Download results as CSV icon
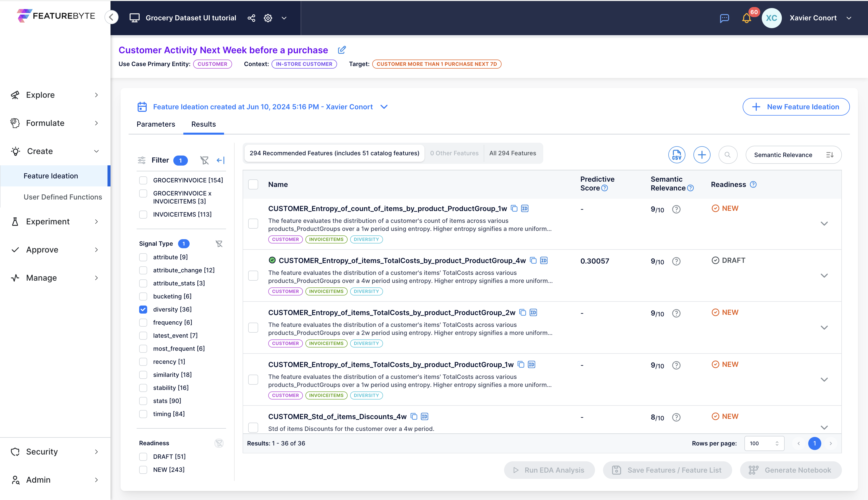Viewport: 868px width, 500px height. click(676, 155)
